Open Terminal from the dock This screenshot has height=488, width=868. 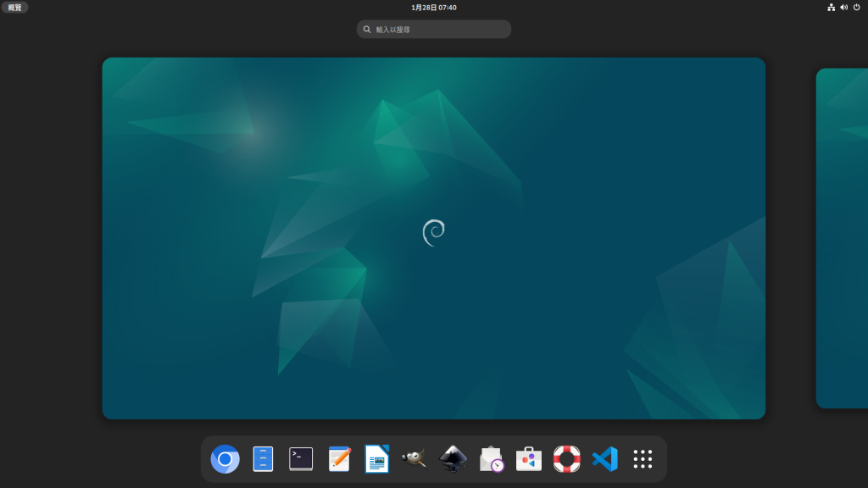pos(301,459)
